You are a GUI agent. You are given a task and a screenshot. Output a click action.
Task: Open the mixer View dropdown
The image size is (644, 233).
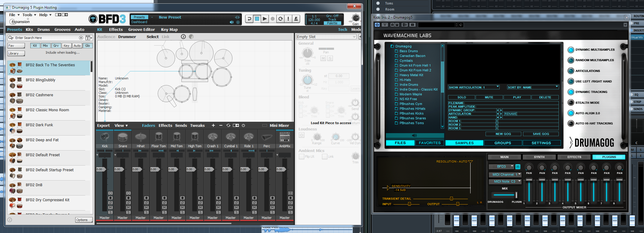[121, 125]
